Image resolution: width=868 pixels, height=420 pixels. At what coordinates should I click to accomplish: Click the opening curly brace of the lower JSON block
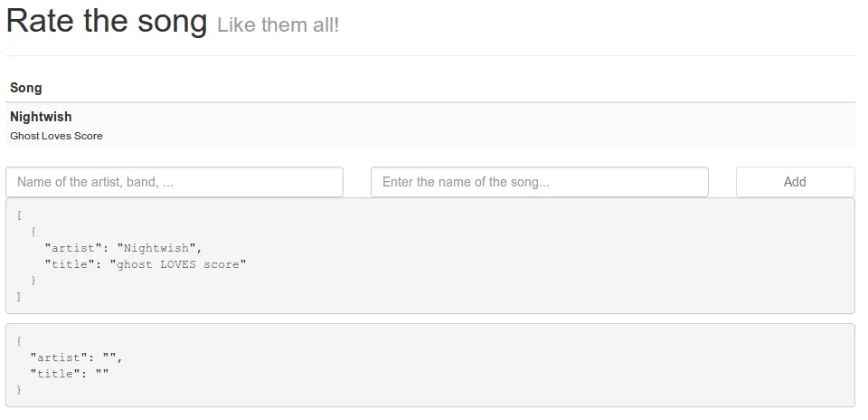pyautogui.click(x=19, y=341)
